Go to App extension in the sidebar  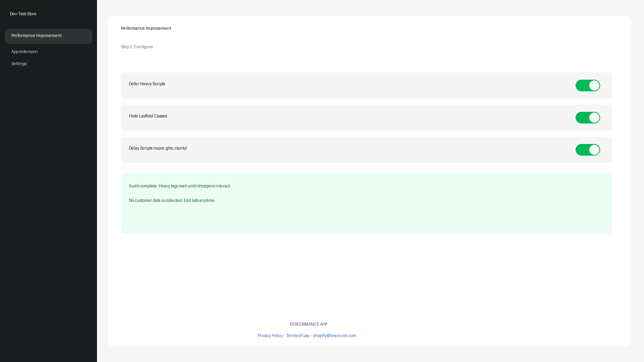click(25, 51)
